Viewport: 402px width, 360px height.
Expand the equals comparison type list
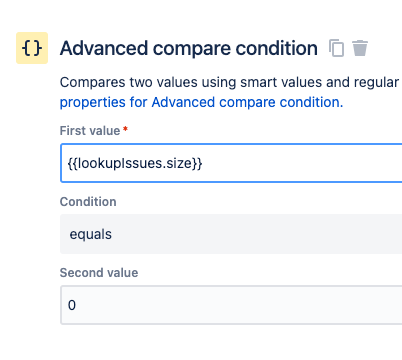click(231, 234)
